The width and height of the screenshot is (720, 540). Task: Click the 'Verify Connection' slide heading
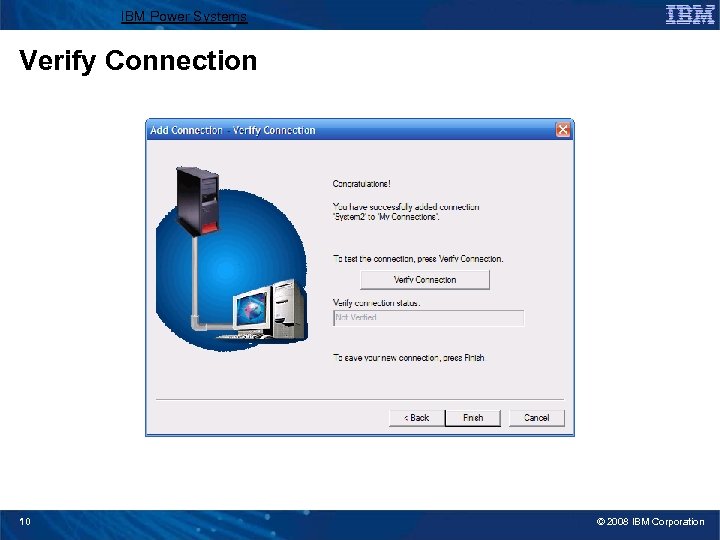coord(138,61)
